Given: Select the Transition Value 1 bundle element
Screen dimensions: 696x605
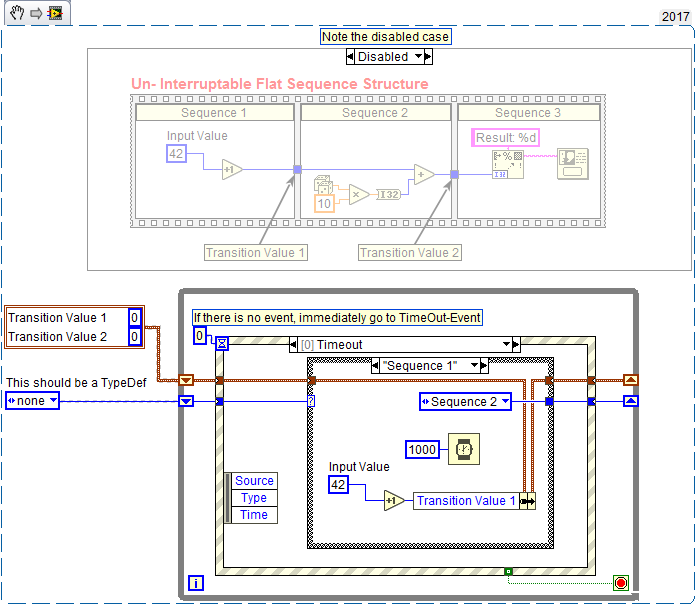Looking at the screenshot, I should [466, 501].
